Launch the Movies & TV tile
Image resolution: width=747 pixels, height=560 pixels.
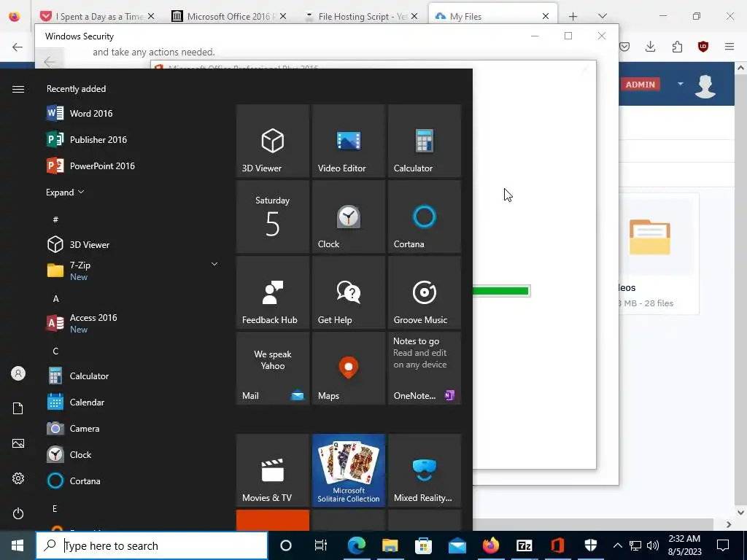tap(273, 470)
